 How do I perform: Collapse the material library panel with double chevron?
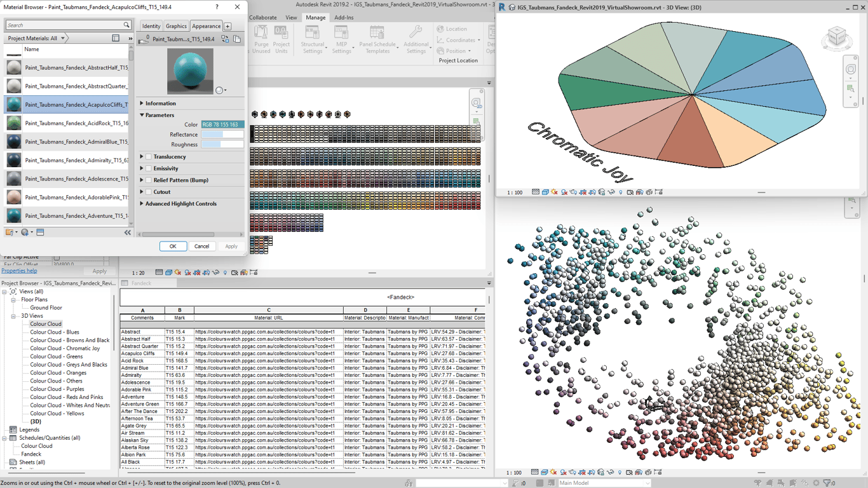point(127,233)
